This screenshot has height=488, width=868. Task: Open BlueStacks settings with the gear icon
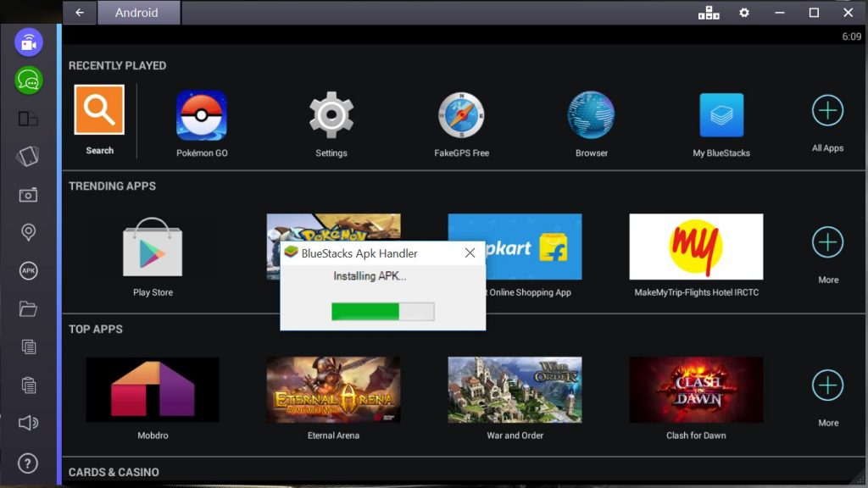click(743, 13)
